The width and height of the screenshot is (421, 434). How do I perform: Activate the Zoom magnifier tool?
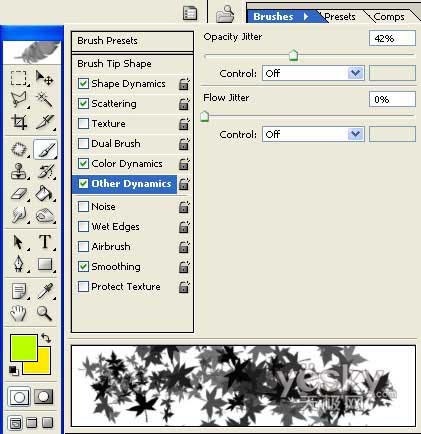coord(44,313)
